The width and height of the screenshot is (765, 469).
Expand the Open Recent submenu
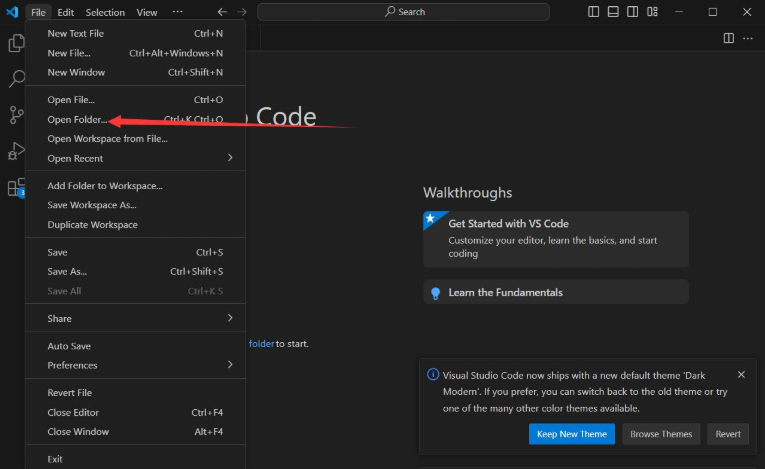[x=135, y=158]
